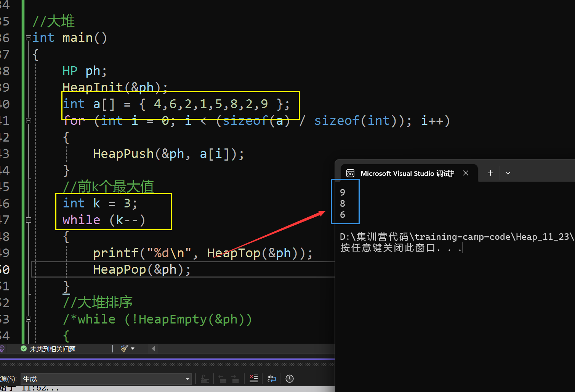This screenshot has height=392, width=575.
Task: Click the console icon on the terminal tab
Action: [x=350, y=174]
